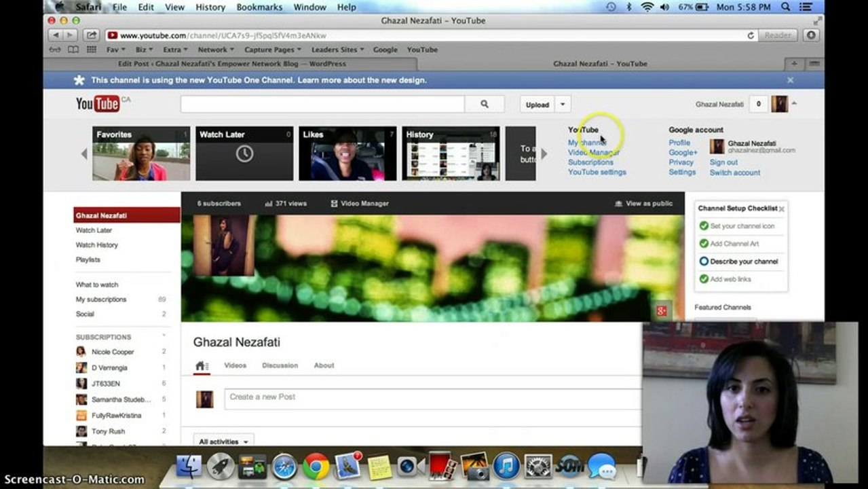The image size is (868, 489).
Task: Open Top Sites grid icon
Action: coord(92,50)
